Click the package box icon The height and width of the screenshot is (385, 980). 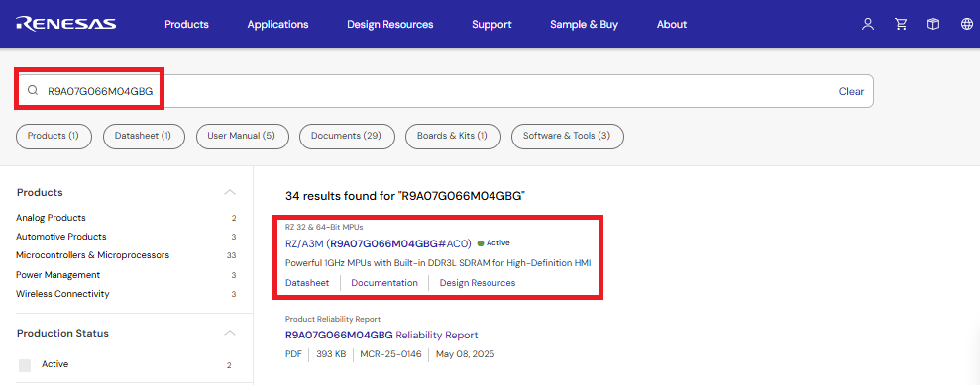click(x=933, y=24)
